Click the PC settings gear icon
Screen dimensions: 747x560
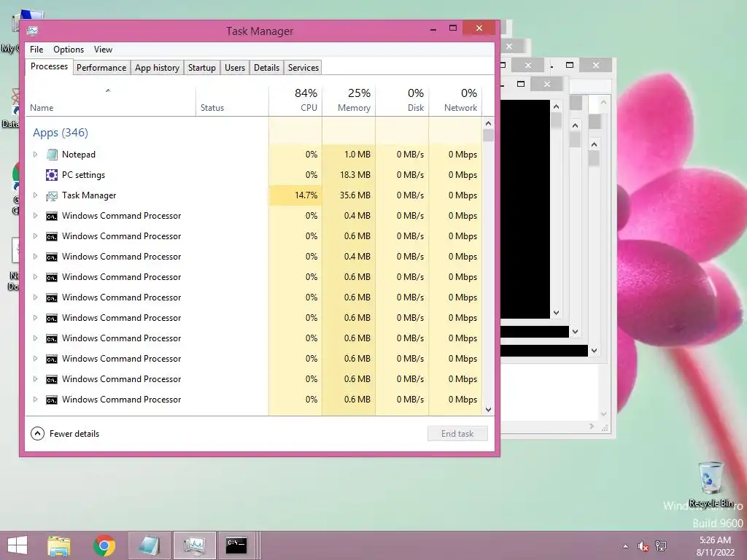(x=52, y=175)
